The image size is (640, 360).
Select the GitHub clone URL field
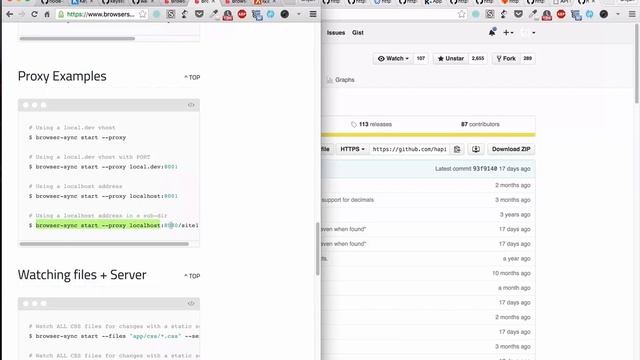(x=409, y=149)
